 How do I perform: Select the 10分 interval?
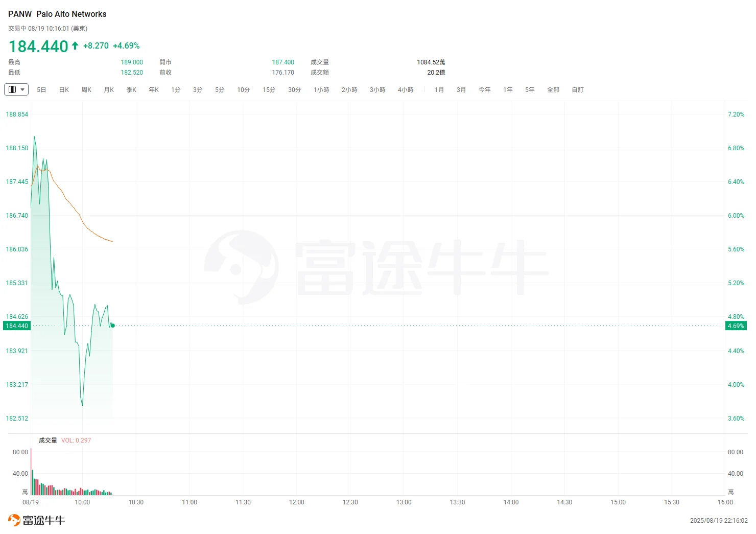click(244, 90)
